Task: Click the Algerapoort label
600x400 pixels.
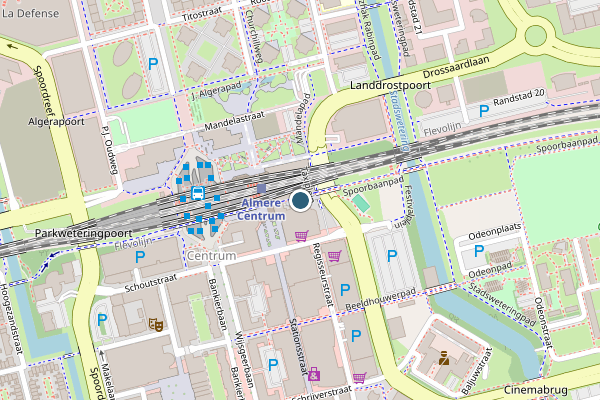Action: pyautogui.click(x=56, y=122)
